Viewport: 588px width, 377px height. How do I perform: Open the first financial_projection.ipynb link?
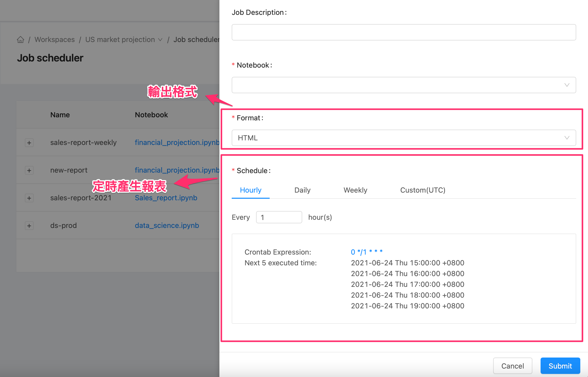(177, 142)
